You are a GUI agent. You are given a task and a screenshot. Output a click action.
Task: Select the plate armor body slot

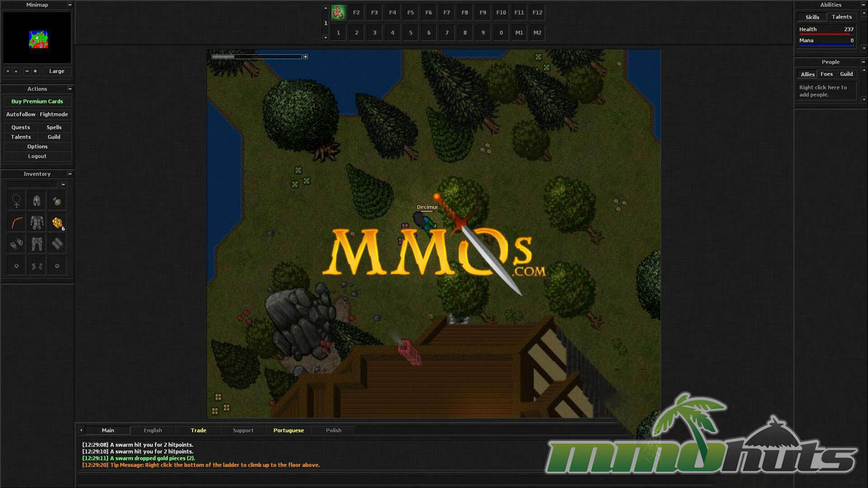(x=37, y=223)
